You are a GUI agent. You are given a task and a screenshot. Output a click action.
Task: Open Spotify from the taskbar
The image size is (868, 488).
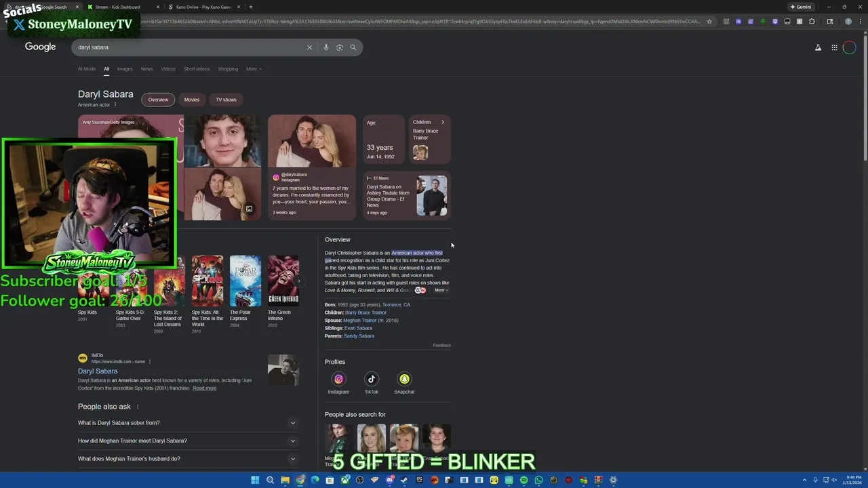click(524, 480)
